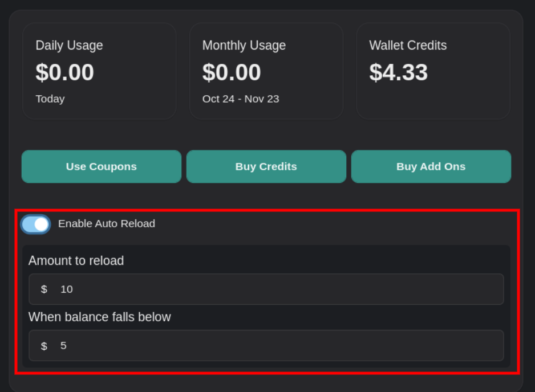Click the Oct 24 - Nov 23 date range
Screen dimensions: 535x392
point(241,99)
